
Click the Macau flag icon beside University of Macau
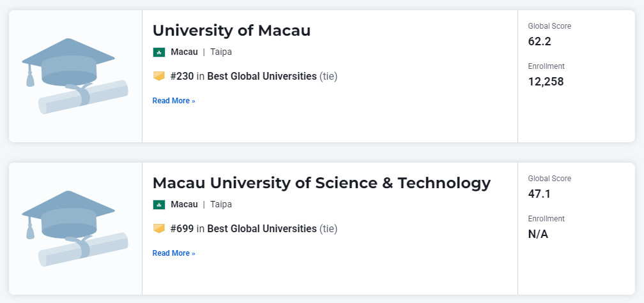pyautogui.click(x=159, y=52)
